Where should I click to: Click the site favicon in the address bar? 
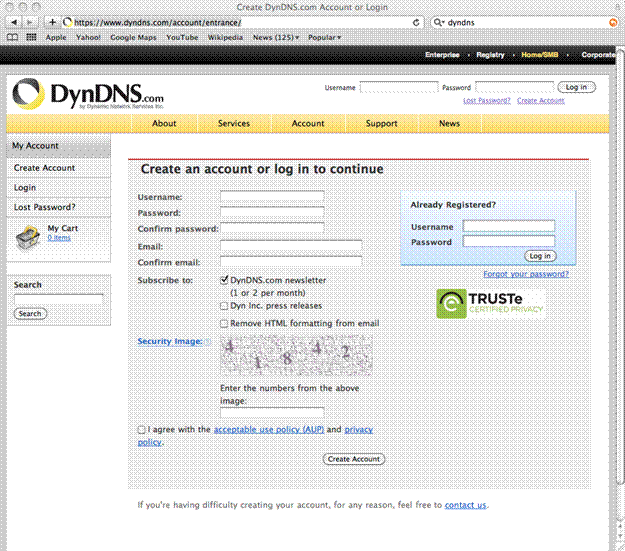[68, 22]
